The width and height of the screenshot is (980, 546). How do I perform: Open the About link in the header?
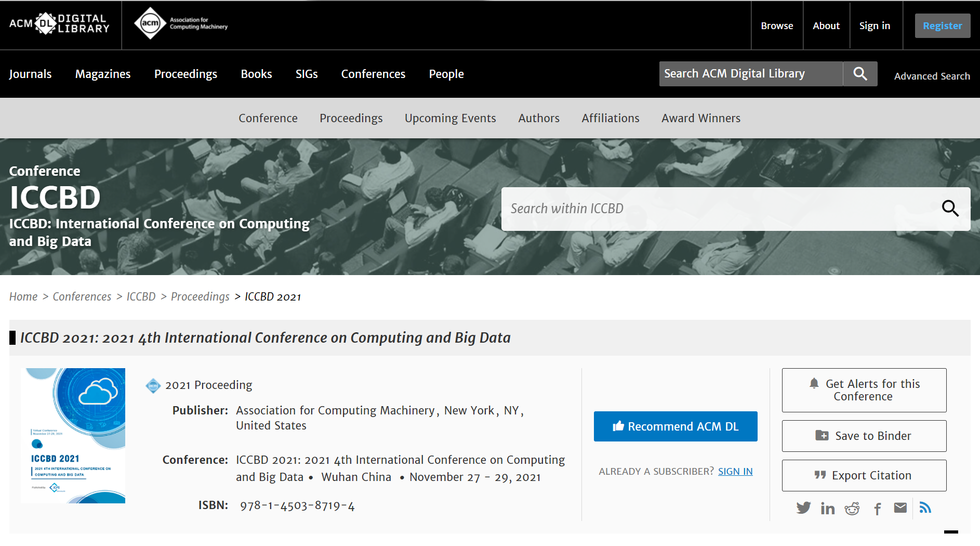tap(826, 25)
